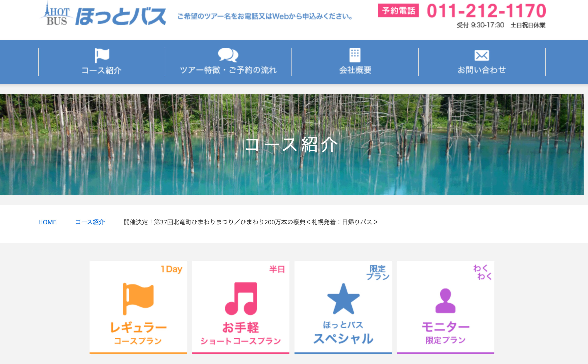
Task: Click the envelope icon above お問い合わせ
Action: 482,55
